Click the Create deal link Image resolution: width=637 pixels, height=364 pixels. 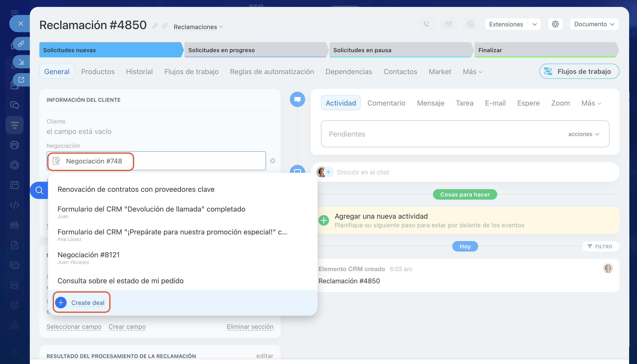(x=88, y=303)
